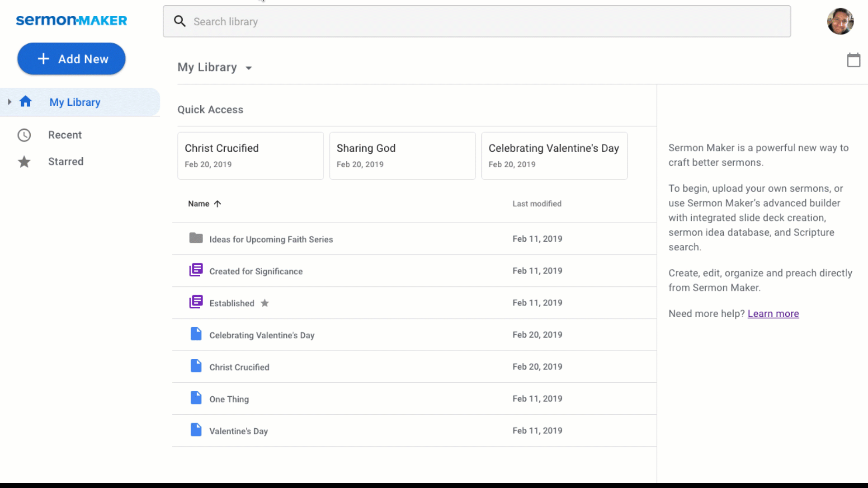Sort by the Name column header
Viewport: 868px width, 488px height.
point(198,204)
